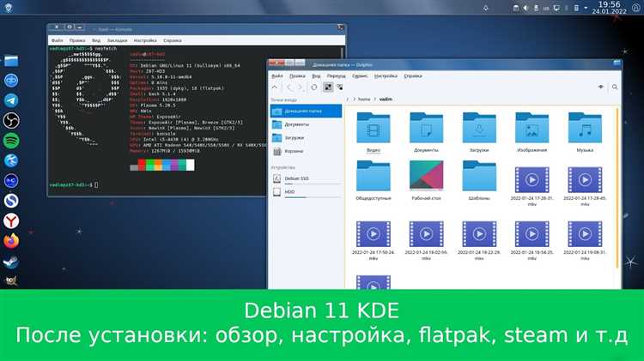Toggle hidden files eye icon in Dolphin
The height and width of the screenshot is (361, 644).
601,87
